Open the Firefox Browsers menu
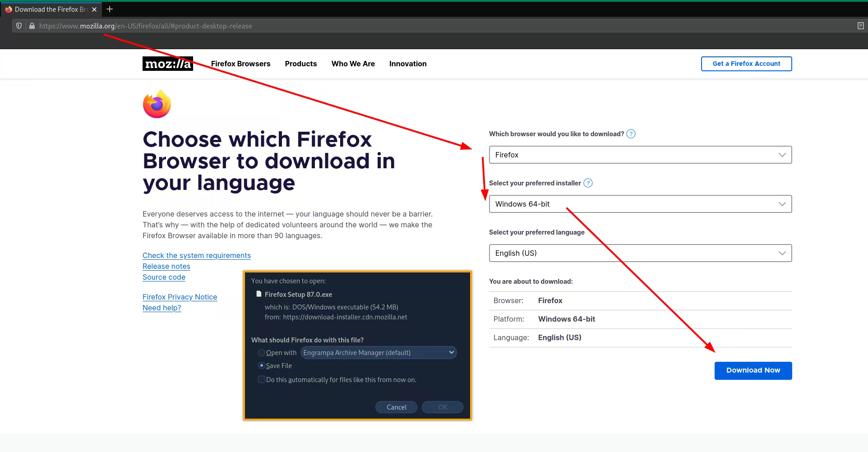The image size is (868, 452). (x=240, y=64)
